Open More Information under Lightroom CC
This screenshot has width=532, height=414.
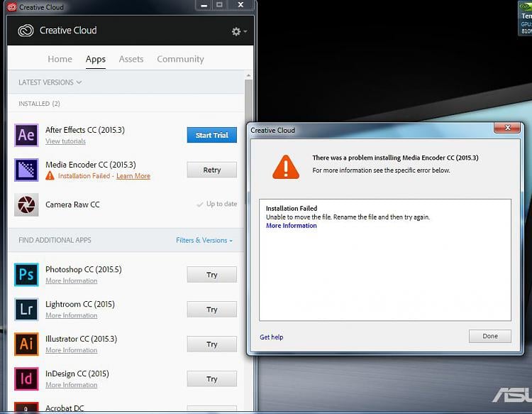(x=71, y=315)
